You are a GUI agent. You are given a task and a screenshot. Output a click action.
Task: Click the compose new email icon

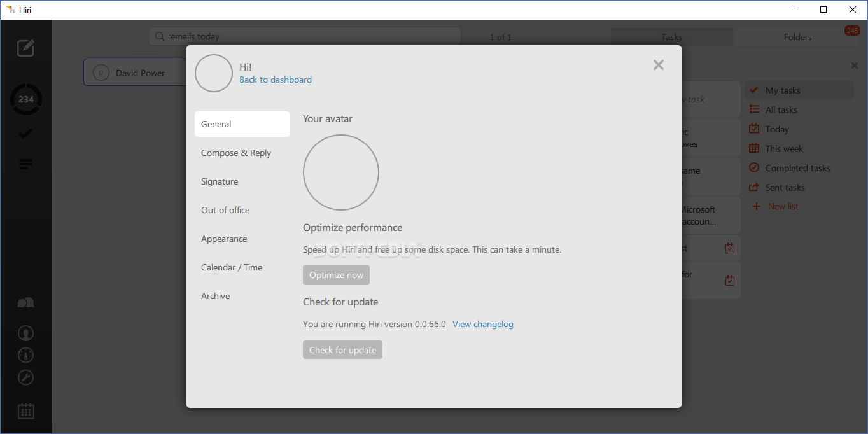pyautogui.click(x=25, y=48)
